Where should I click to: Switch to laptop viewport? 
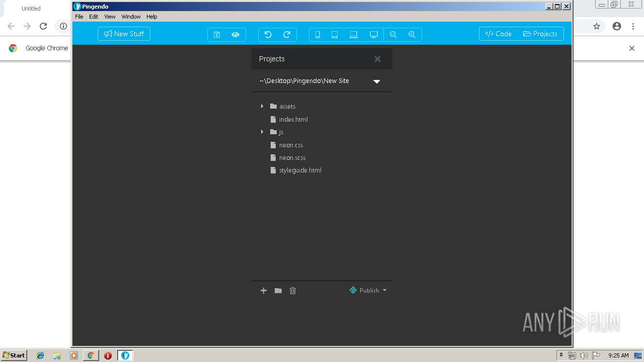coord(354,34)
